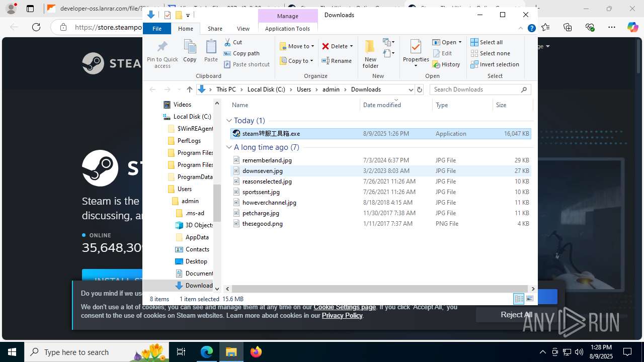Click Paste shortcut in ribbon
This screenshot has height=362, width=644.
pos(247,64)
